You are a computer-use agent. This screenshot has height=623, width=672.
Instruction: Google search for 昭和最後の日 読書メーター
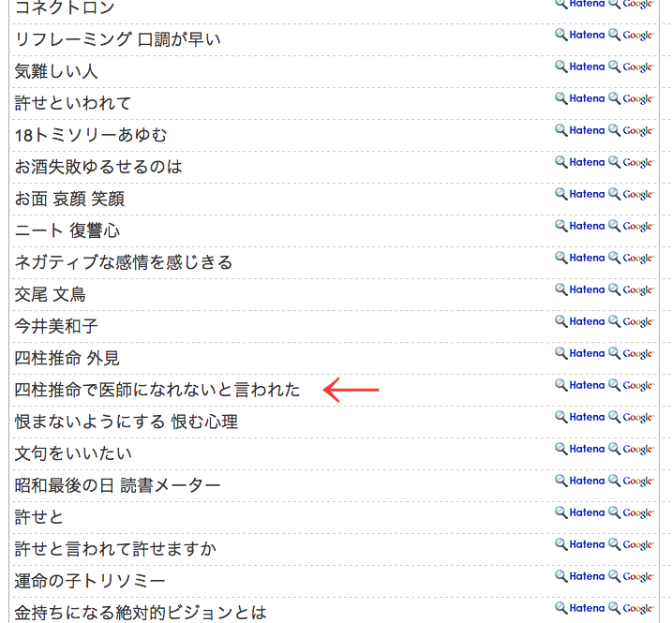[631, 481]
